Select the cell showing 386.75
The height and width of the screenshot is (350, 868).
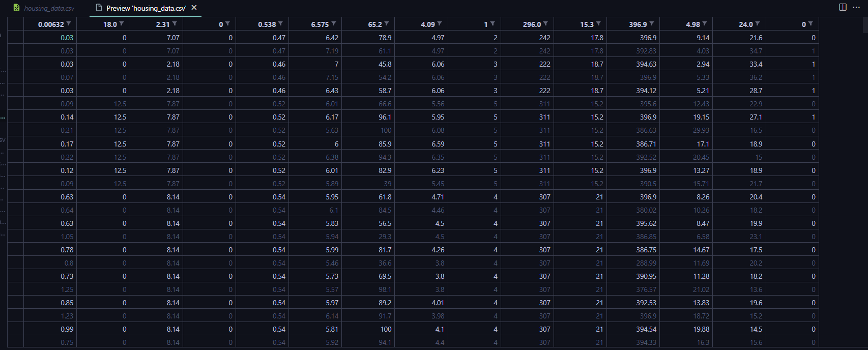(633, 250)
